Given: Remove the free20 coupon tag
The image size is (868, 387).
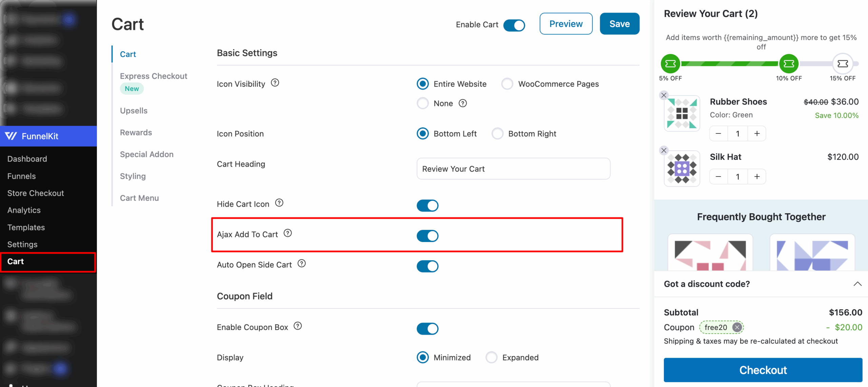Looking at the screenshot, I should (736, 327).
